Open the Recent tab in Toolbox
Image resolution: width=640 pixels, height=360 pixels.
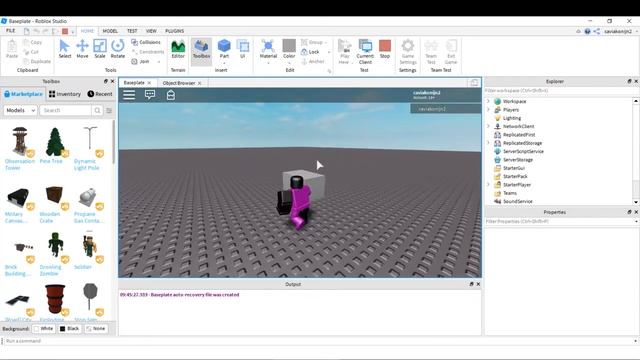tap(100, 94)
